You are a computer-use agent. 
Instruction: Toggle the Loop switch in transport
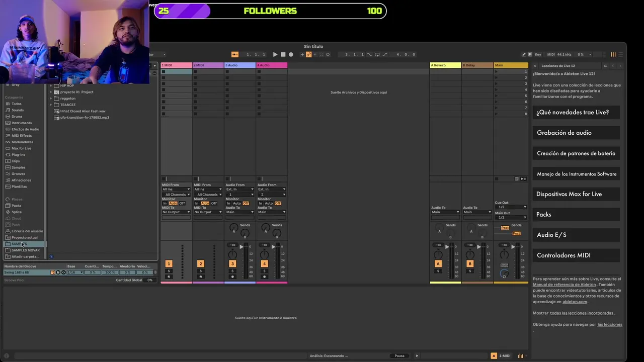click(x=377, y=54)
